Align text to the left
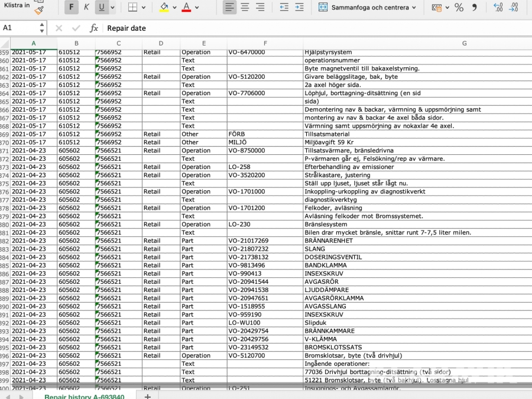 [230, 8]
